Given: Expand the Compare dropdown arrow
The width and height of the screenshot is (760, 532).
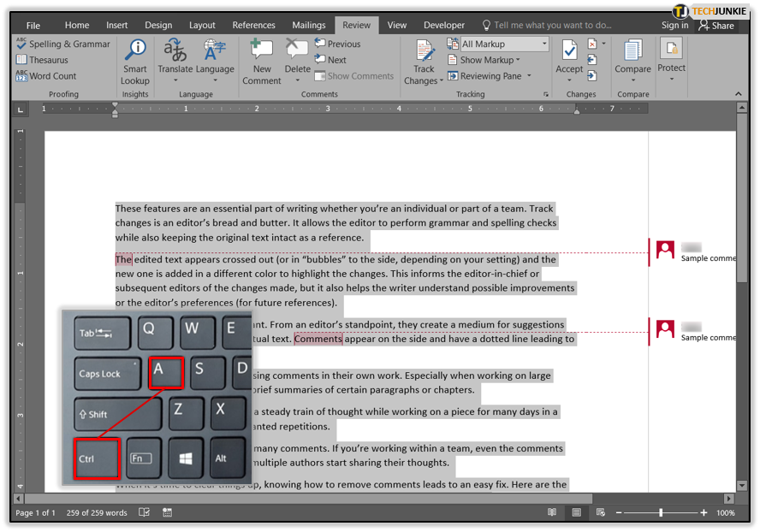Looking at the screenshot, I should coord(633,80).
